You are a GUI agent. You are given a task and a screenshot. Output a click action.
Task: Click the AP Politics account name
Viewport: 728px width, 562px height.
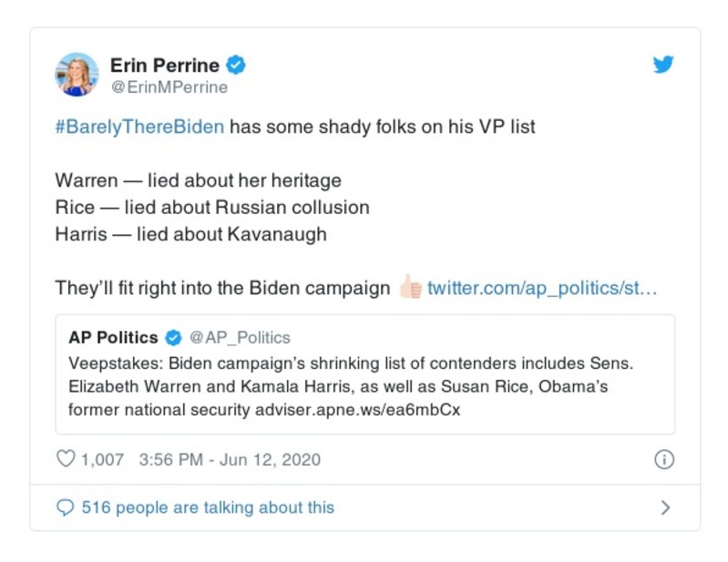pyautogui.click(x=113, y=338)
